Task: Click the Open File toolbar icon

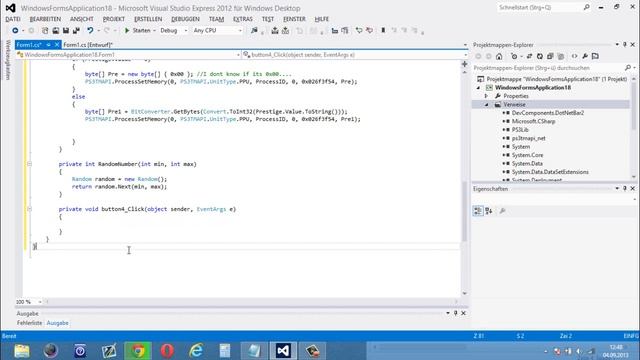Action: click(x=55, y=31)
